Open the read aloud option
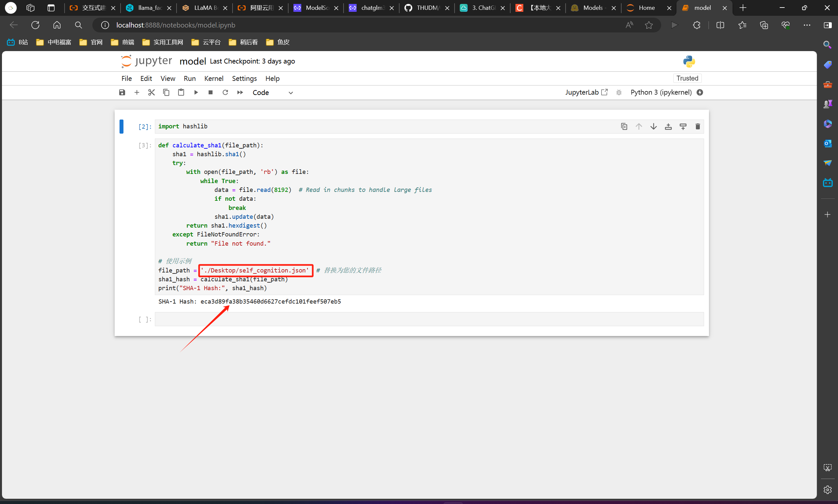Screen dimensions: 838x504 coord(629,25)
